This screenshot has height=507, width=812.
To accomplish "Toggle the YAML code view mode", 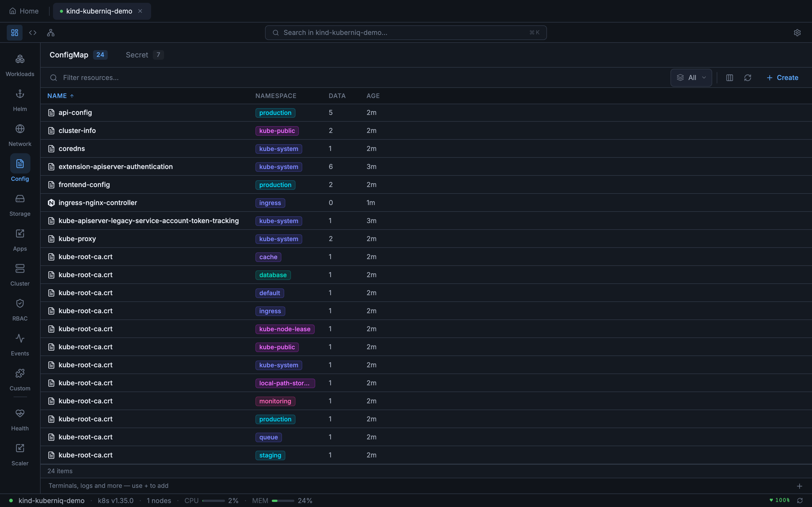I will point(32,32).
